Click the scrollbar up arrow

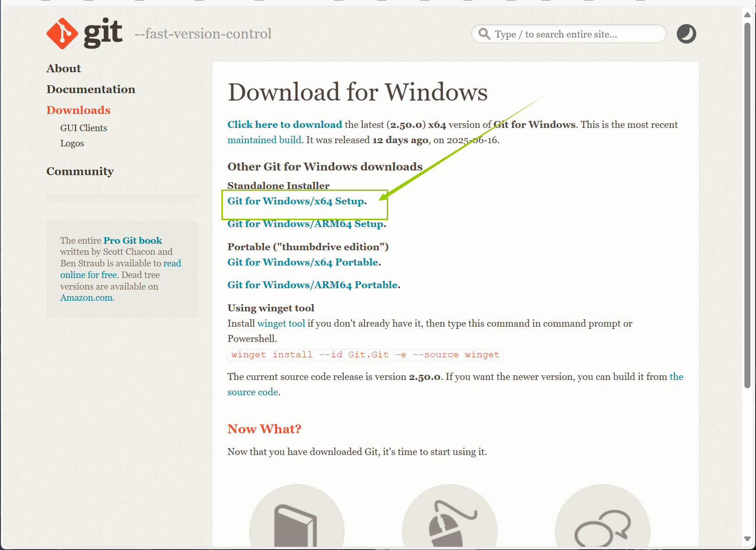pyautogui.click(x=747, y=15)
